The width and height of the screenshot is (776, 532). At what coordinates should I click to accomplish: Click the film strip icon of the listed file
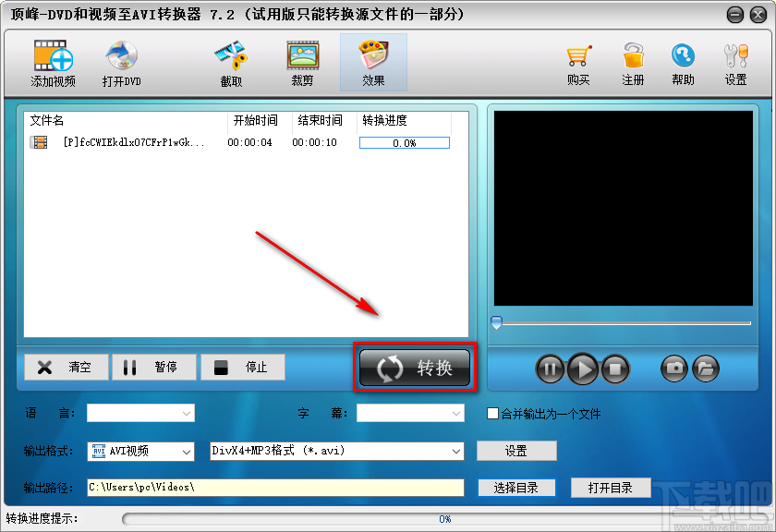[39, 142]
